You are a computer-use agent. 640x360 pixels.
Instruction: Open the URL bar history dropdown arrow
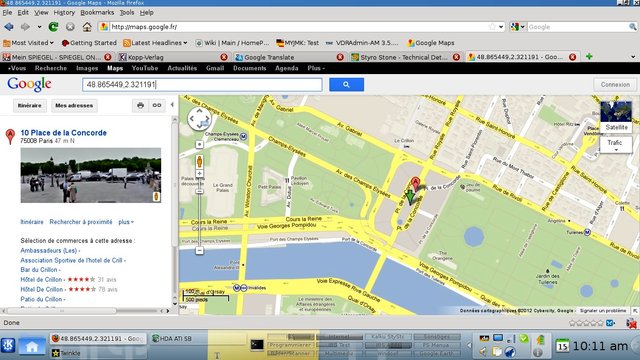click(501, 27)
